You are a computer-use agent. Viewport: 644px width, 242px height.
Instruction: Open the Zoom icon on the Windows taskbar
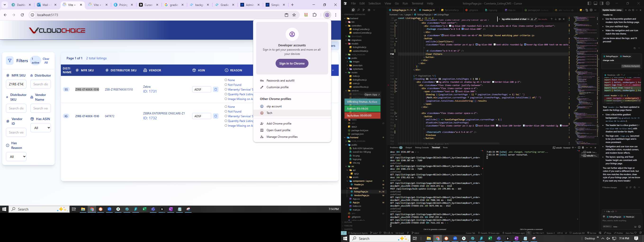click(x=109, y=209)
